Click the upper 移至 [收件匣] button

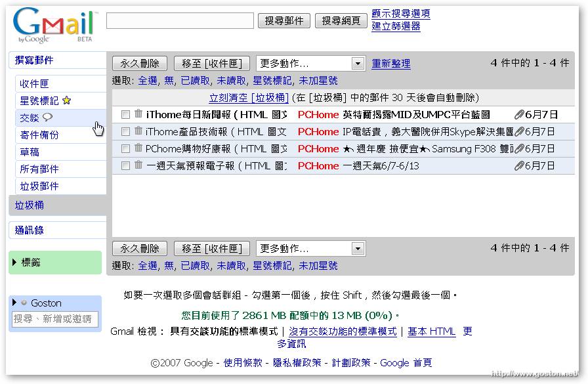212,64
